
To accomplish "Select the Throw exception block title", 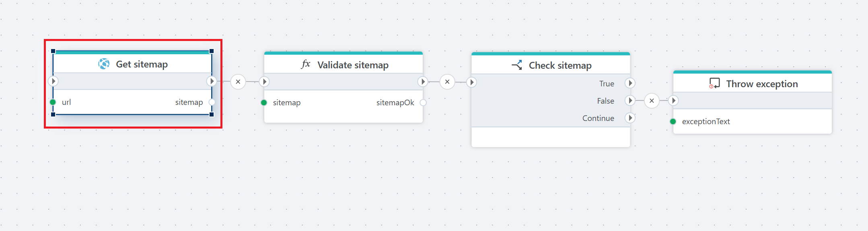I will click(x=762, y=84).
